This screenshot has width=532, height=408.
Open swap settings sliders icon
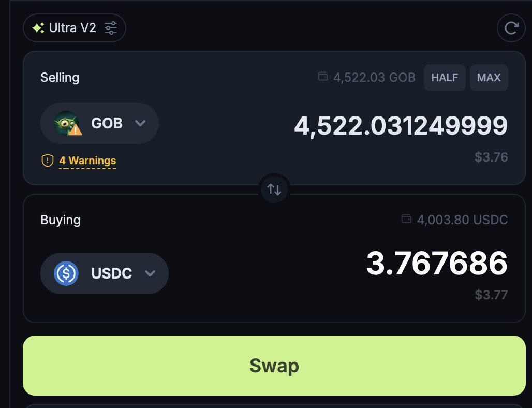[111, 28]
